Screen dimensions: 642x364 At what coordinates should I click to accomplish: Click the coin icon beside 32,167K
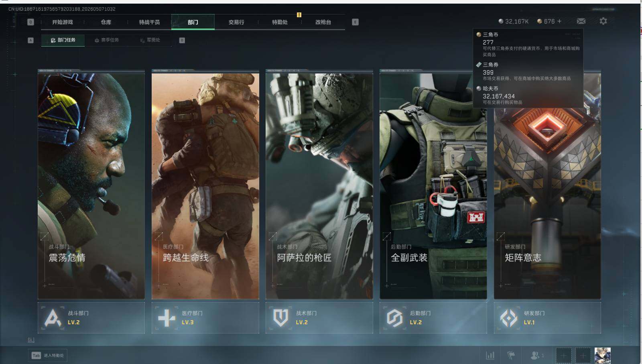501,21
